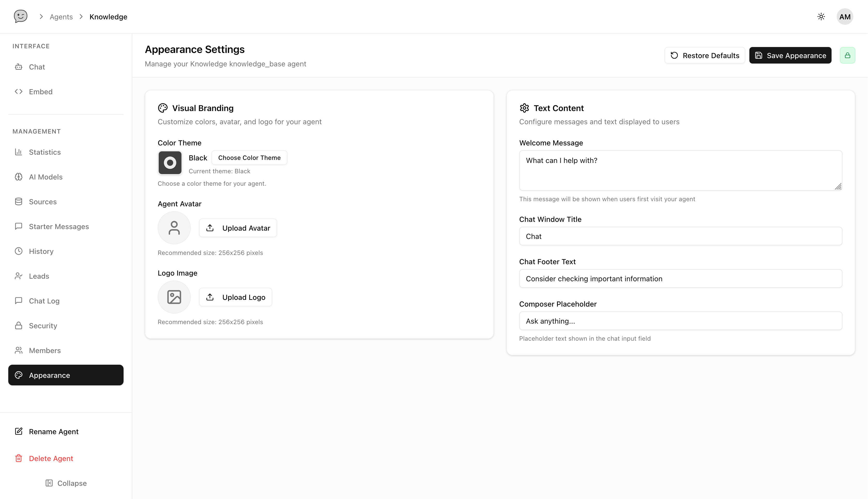Click the Text Content gear icon
This screenshot has width=868, height=499.
click(x=525, y=108)
